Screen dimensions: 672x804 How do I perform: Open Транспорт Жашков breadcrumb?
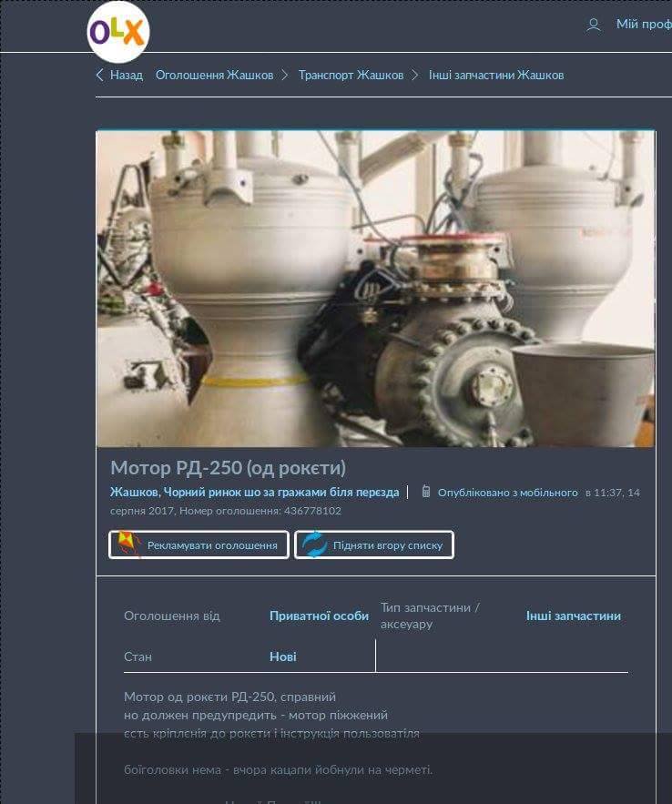pyautogui.click(x=351, y=75)
